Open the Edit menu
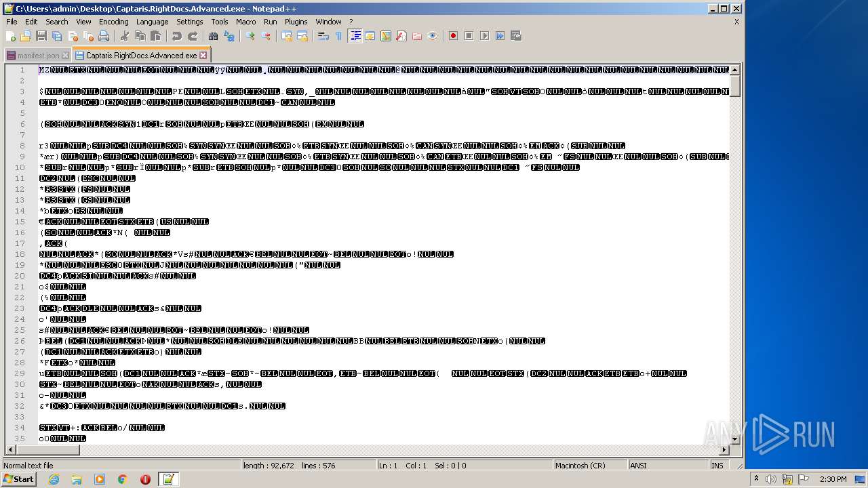 31,22
